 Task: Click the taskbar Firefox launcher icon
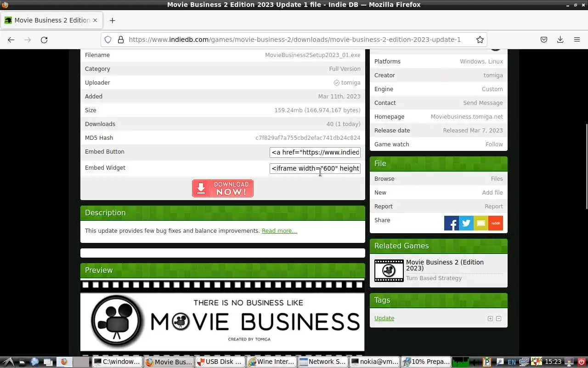click(64, 362)
